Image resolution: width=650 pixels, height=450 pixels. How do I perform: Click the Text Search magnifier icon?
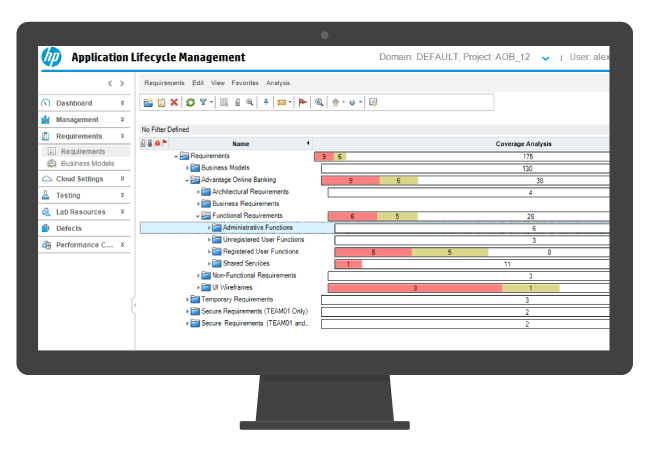point(319,102)
